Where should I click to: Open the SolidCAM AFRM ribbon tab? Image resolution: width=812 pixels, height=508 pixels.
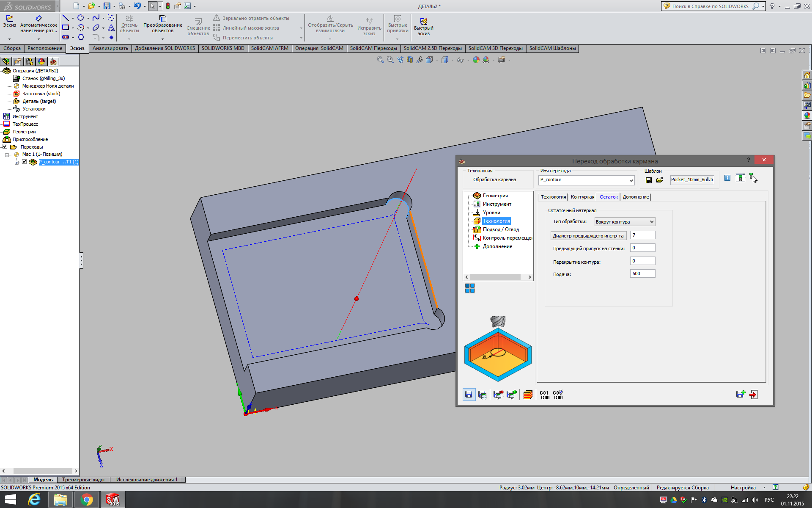(x=269, y=48)
